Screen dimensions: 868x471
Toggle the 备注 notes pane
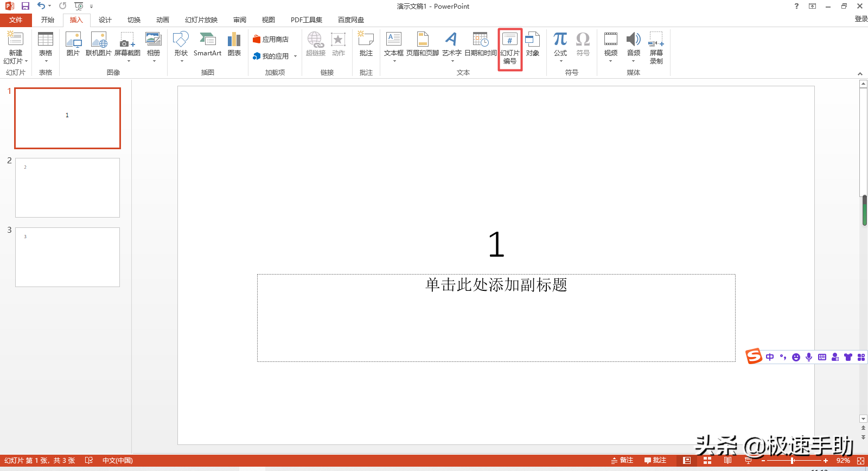tap(622, 460)
